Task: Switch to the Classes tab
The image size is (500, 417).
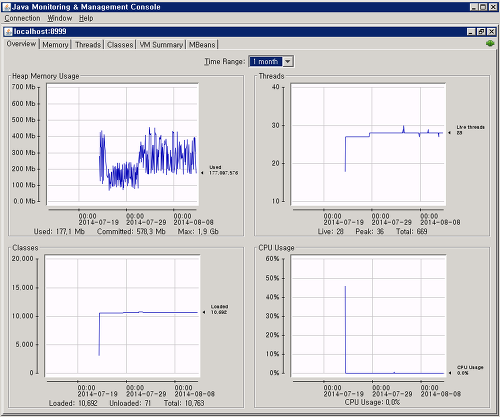Action: click(120, 45)
